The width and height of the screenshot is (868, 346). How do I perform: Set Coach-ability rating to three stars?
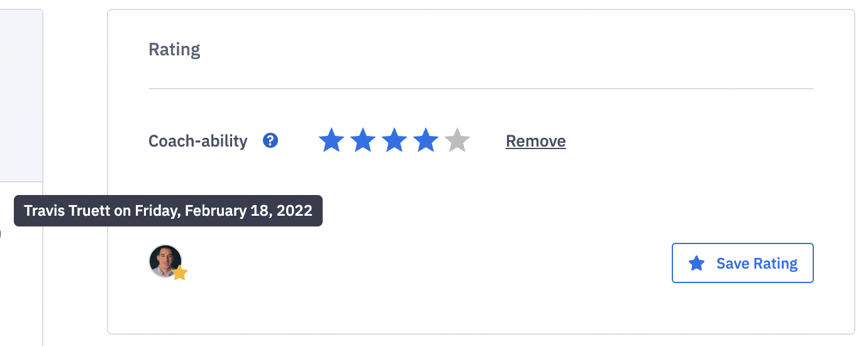click(x=394, y=140)
